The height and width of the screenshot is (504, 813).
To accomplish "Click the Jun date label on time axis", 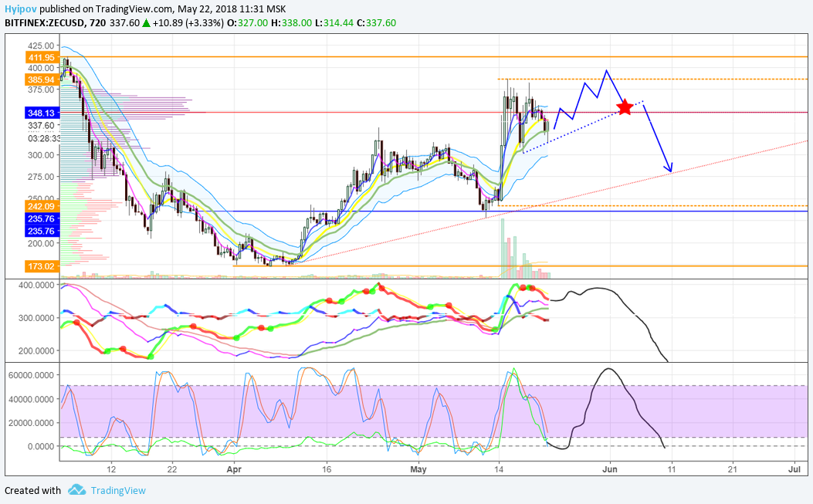I will pos(610,469).
